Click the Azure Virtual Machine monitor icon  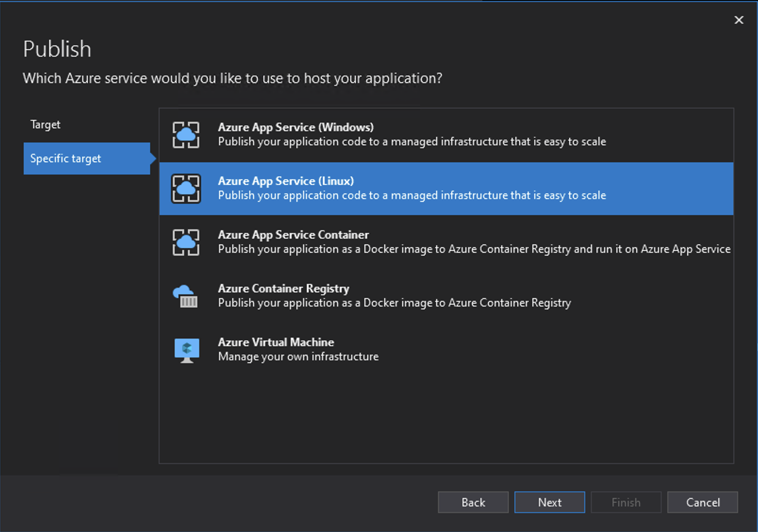186,349
